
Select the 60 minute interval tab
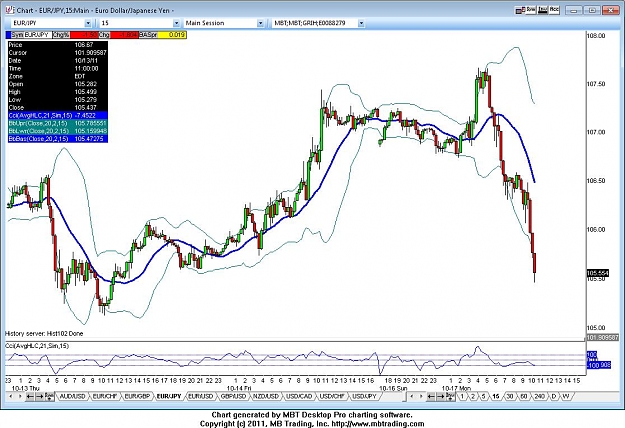tap(523, 397)
